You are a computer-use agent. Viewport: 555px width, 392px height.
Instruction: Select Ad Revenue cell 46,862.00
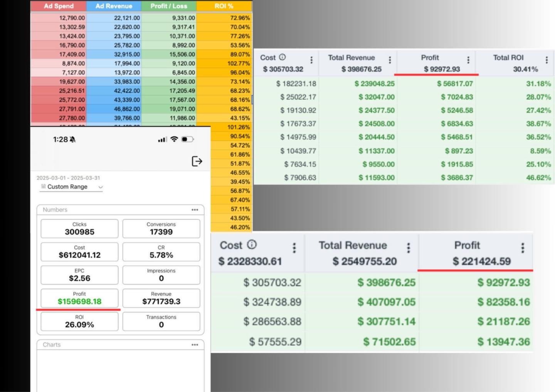[x=114, y=109]
